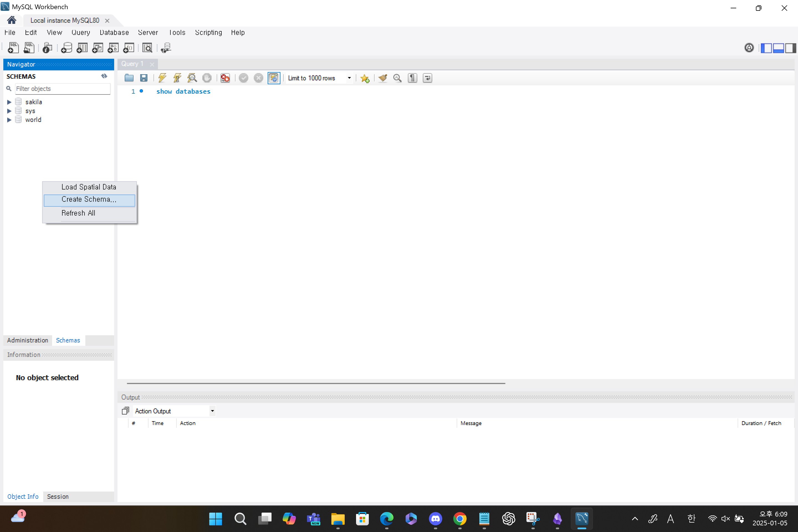Choose Load Spatial Data menu entry
This screenshot has height=532, width=798.
tap(89, 187)
